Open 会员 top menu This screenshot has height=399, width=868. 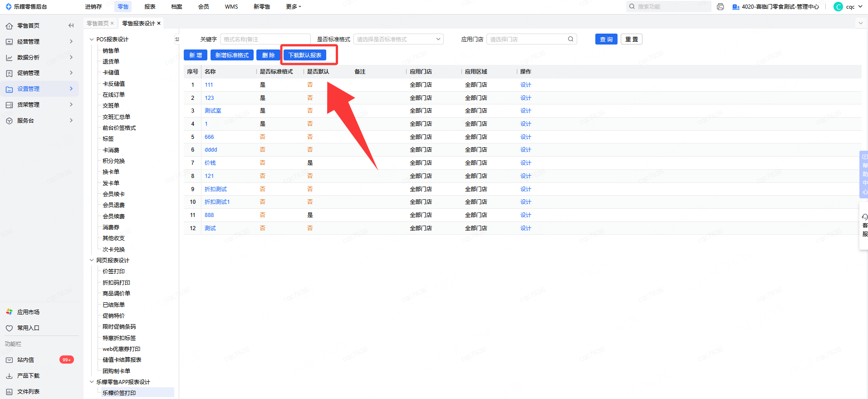click(204, 7)
